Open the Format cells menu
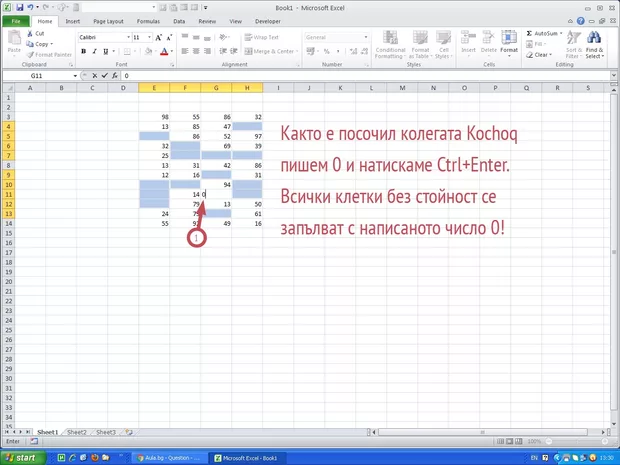The height and width of the screenshot is (465, 620). tap(509, 43)
